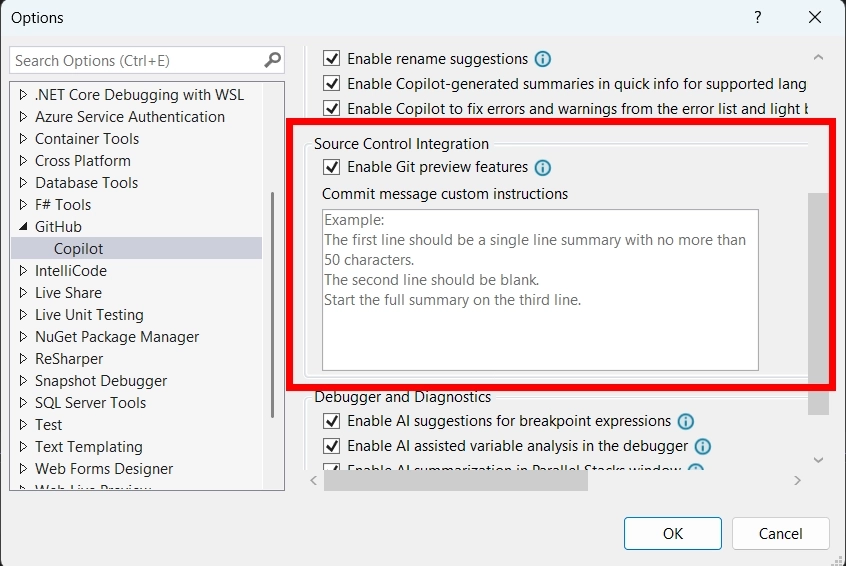Expand NuGet Package Manager options
The height and width of the screenshot is (566, 846).
pyautogui.click(x=23, y=337)
